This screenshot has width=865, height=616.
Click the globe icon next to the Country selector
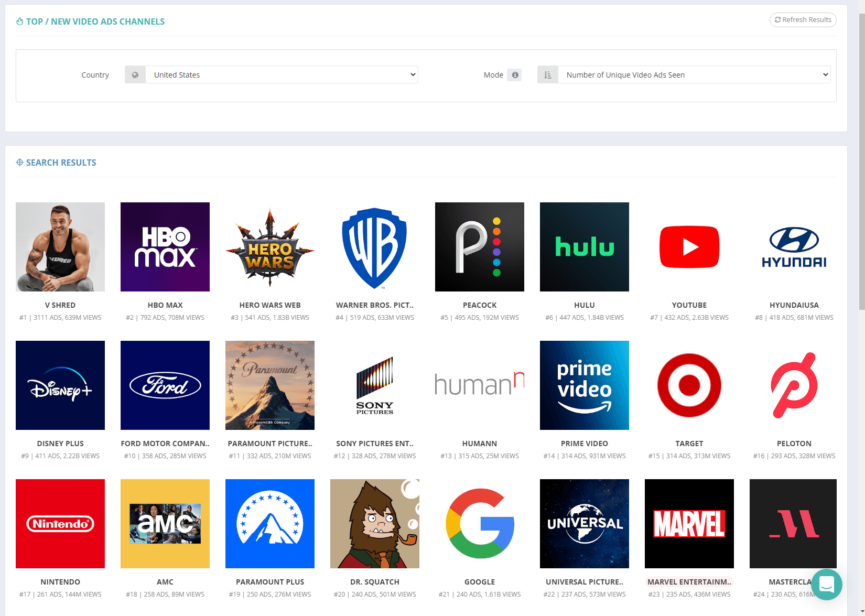(x=135, y=74)
